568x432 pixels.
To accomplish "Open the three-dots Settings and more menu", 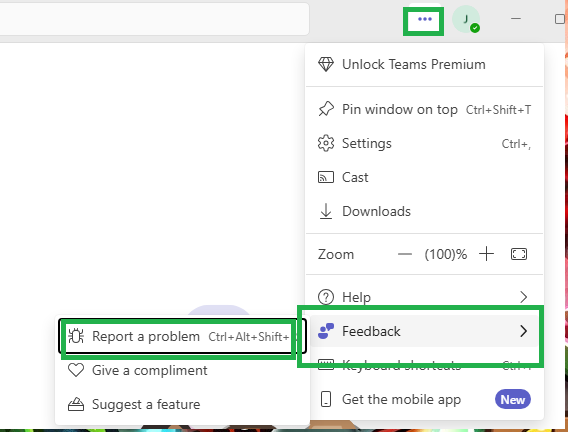I will [x=424, y=19].
